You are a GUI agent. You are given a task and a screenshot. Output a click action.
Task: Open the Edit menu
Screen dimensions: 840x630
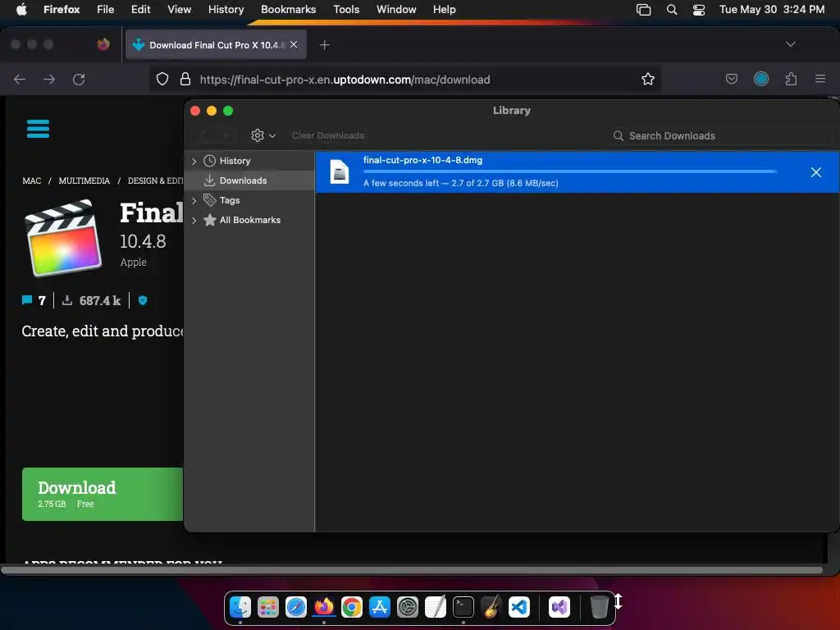pos(140,9)
